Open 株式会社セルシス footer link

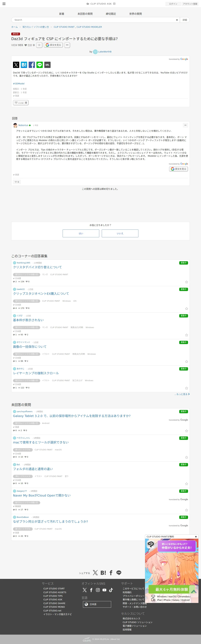[131, 618]
